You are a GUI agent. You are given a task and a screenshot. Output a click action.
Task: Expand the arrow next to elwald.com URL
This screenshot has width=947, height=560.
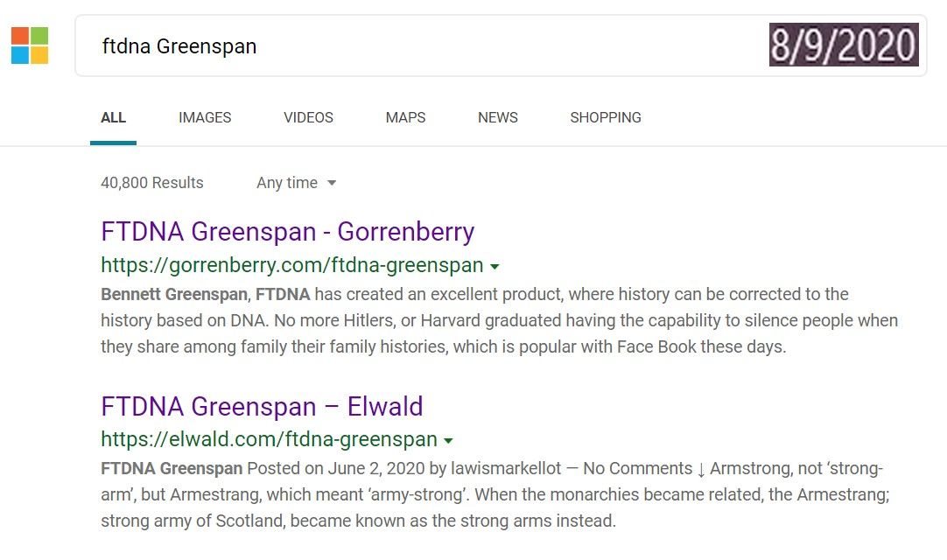[448, 440]
